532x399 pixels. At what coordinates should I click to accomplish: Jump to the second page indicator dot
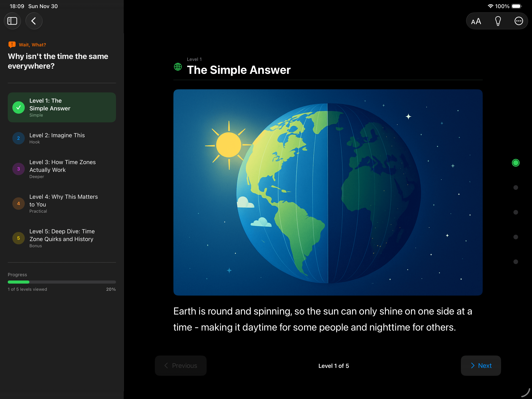point(516,188)
